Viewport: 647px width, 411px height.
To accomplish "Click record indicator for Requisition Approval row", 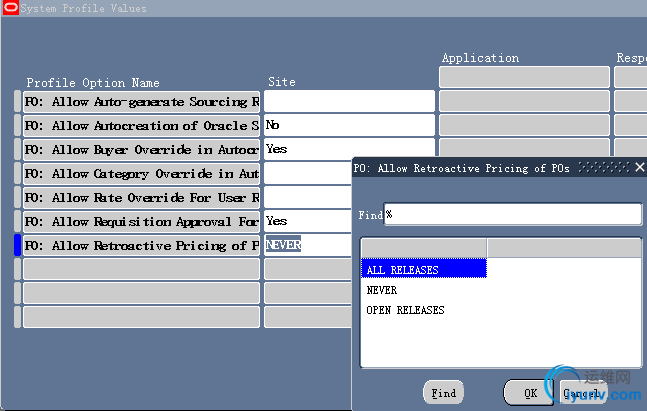I will tap(17, 221).
